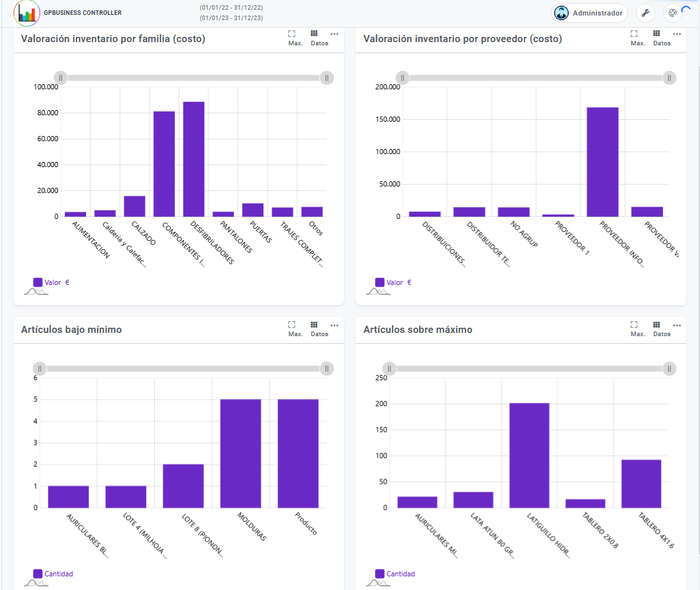Image resolution: width=700 pixels, height=590 pixels.
Task: Open the wrench settings icon in header
Action: coord(646,13)
